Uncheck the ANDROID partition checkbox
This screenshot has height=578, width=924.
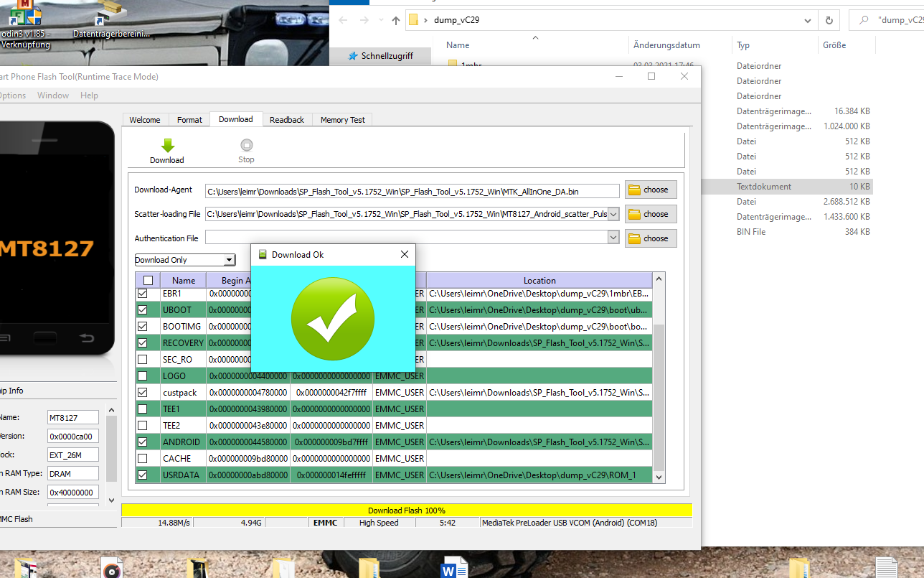click(x=143, y=442)
